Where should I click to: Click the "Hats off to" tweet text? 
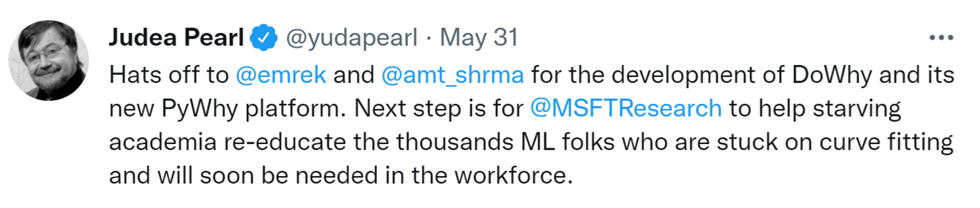tap(169, 75)
